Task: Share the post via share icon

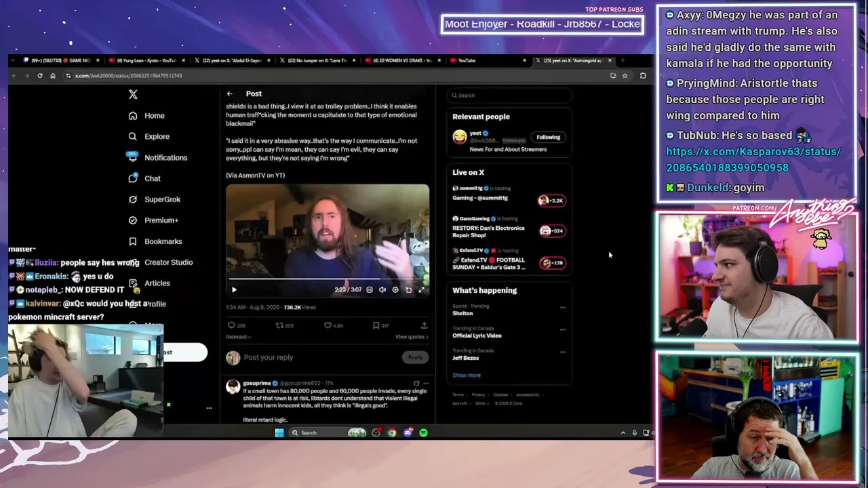Action: click(x=424, y=325)
